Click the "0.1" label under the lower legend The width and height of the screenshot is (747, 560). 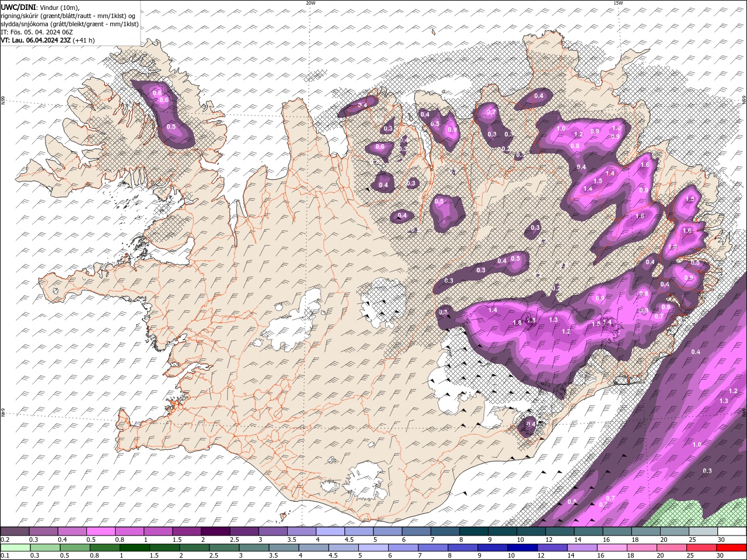tap(5, 556)
